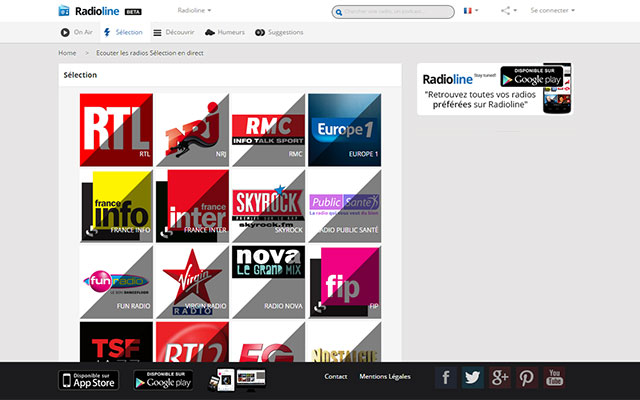Click the Twitter icon in footer

pyautogui.click(x=473, y=378)
